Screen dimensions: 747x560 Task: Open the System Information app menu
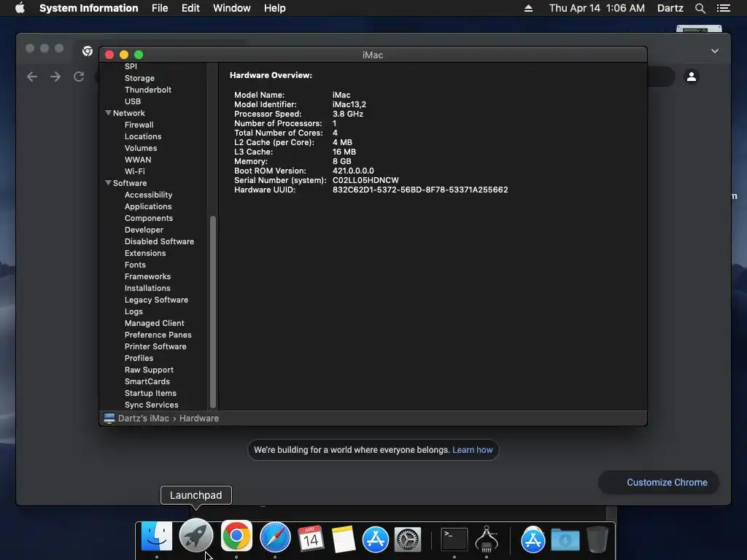click(x=88, y=8)
